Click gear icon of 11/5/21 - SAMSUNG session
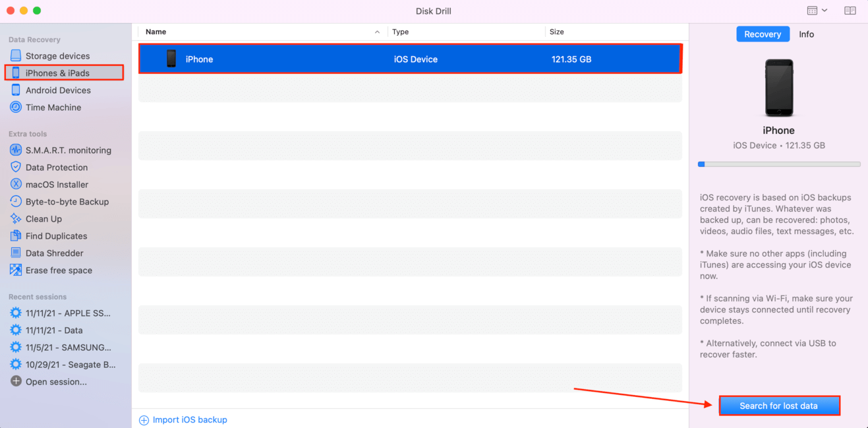Image resolution: width=868 pixels, height=428 pixels. tap(16, 348)
